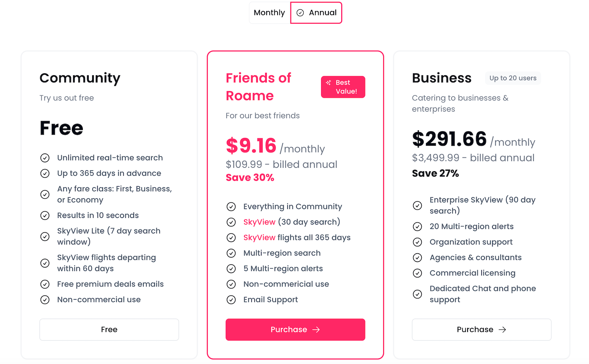Click the pink SkyView 30 day search link
589x364 pixels.
coord(259,222)
